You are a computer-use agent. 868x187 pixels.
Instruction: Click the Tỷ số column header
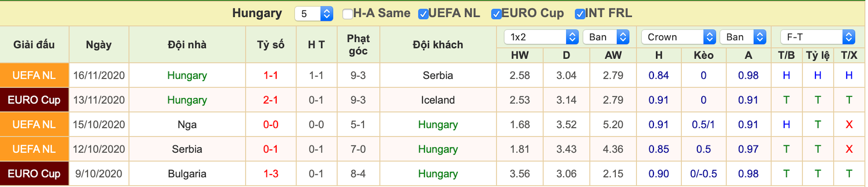tap(271, 45)
